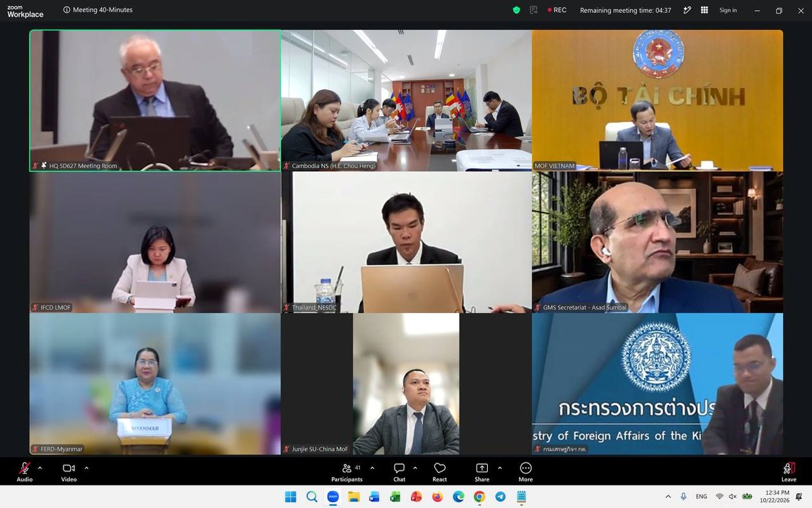Image resolution: width=812 pixels, height=508 pixels.
Task: Open the More options menu
Action: coord(526,472)
